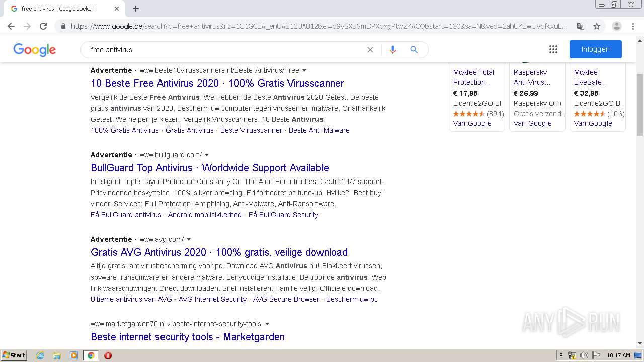644x362 pixels.
Task: Click the red security icon in taskbar
Action: coord(108,355)
